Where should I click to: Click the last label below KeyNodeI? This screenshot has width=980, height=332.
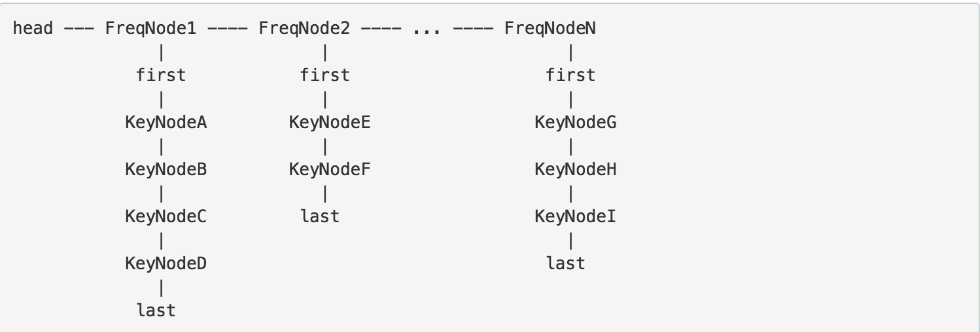tap(566, 264)
